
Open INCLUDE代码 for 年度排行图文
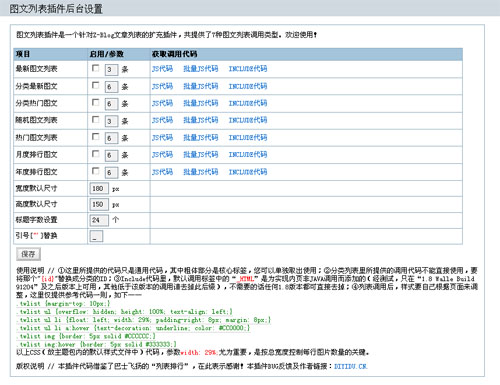tap(248, 172)
